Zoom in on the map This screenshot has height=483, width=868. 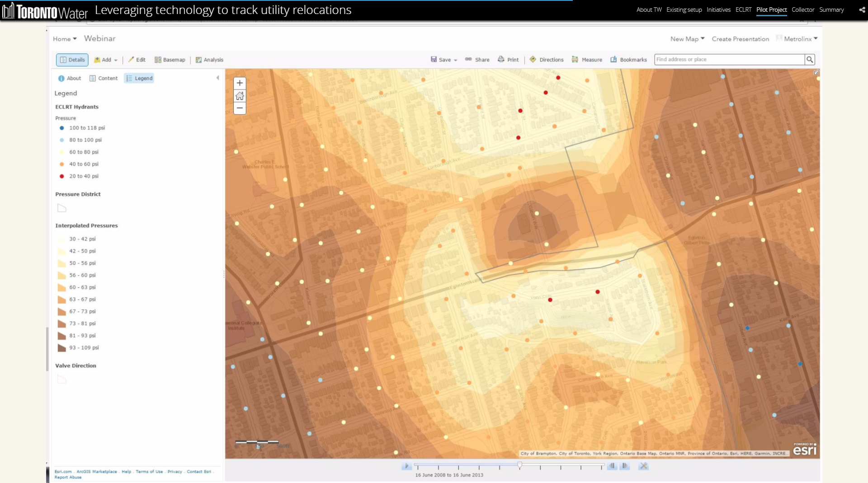[x=240, y=83]
